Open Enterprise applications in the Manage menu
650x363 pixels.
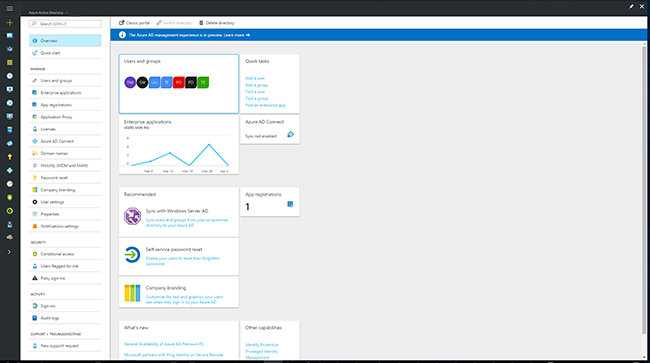(x=65, y=93)
